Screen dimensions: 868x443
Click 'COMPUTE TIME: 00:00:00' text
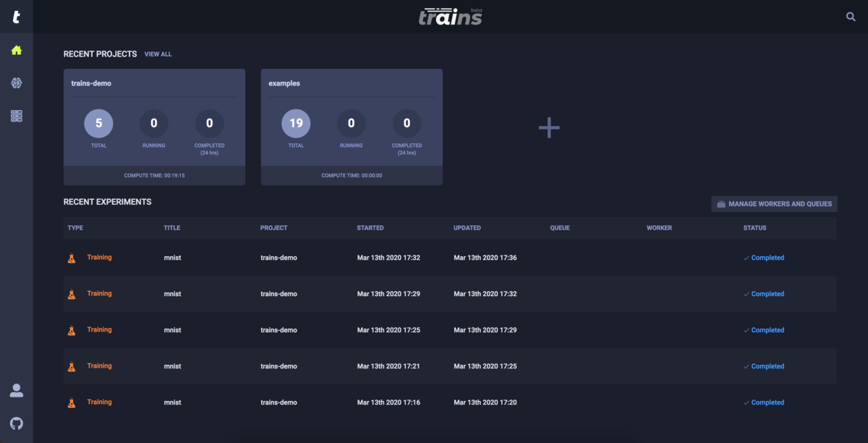tap(352, 175)
